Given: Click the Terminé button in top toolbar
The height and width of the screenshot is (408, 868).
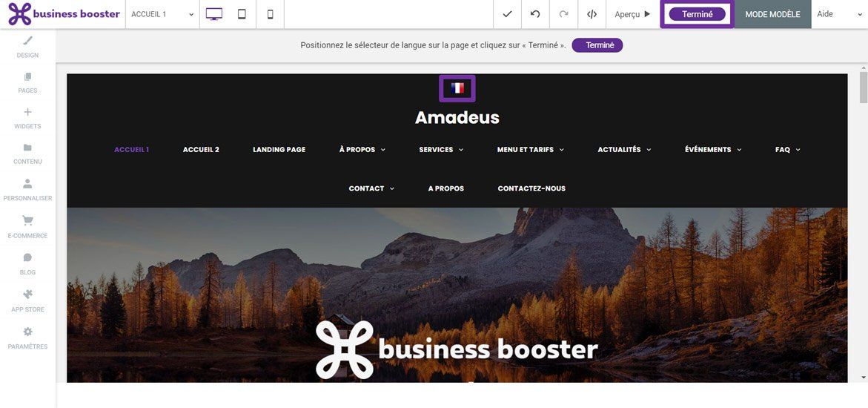Looking at the screenshot, I should coord(697,14).
